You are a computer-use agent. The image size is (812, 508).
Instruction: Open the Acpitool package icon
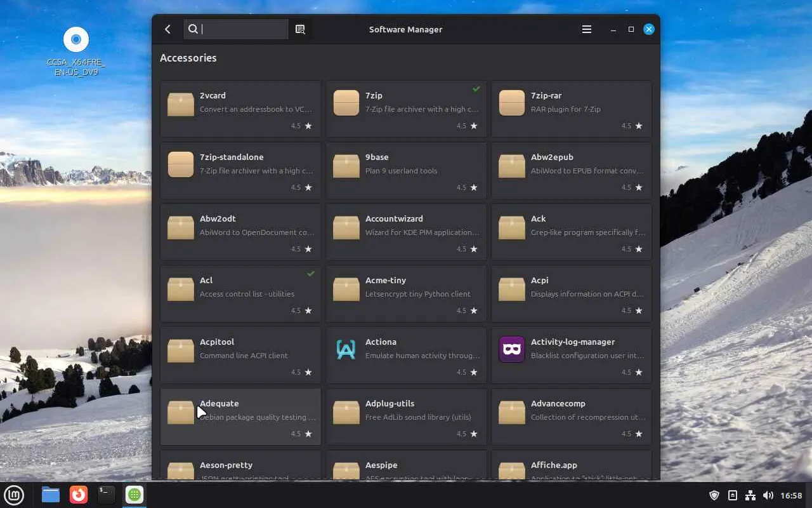181,350
